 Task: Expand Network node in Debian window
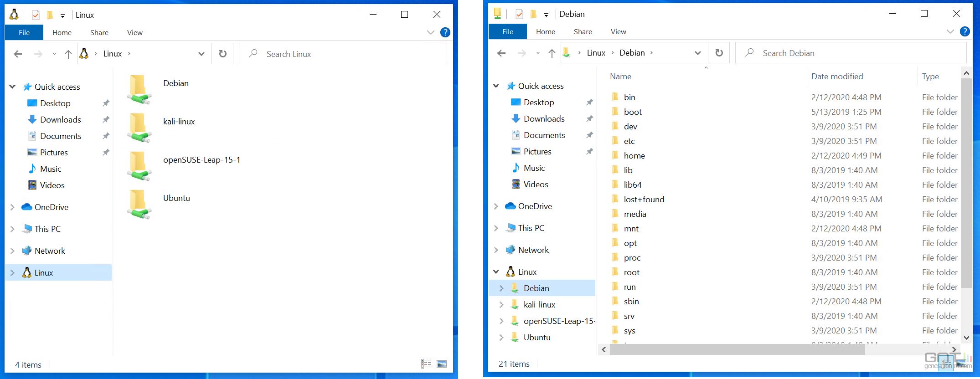point(496,250)
